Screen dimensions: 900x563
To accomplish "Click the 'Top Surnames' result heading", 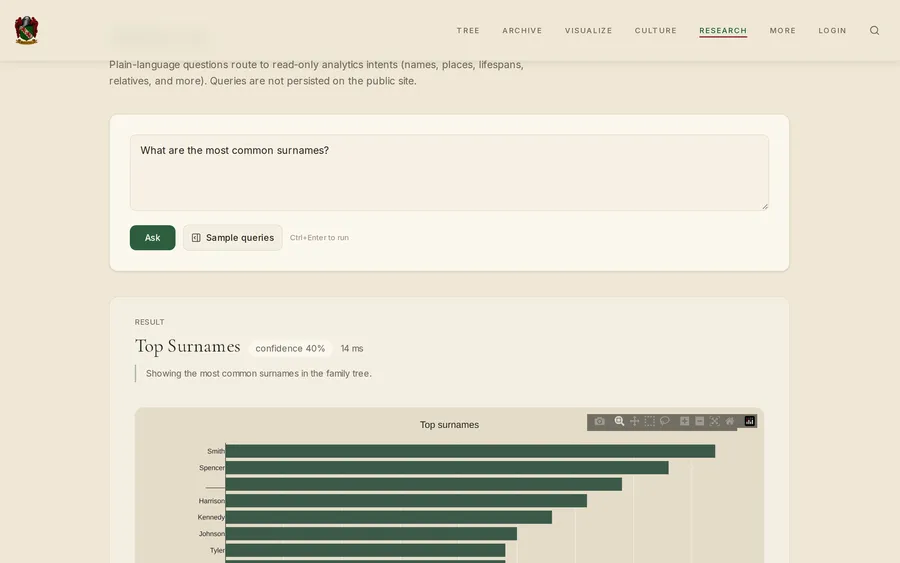I will pyautogui.click(x=188, y=347).
